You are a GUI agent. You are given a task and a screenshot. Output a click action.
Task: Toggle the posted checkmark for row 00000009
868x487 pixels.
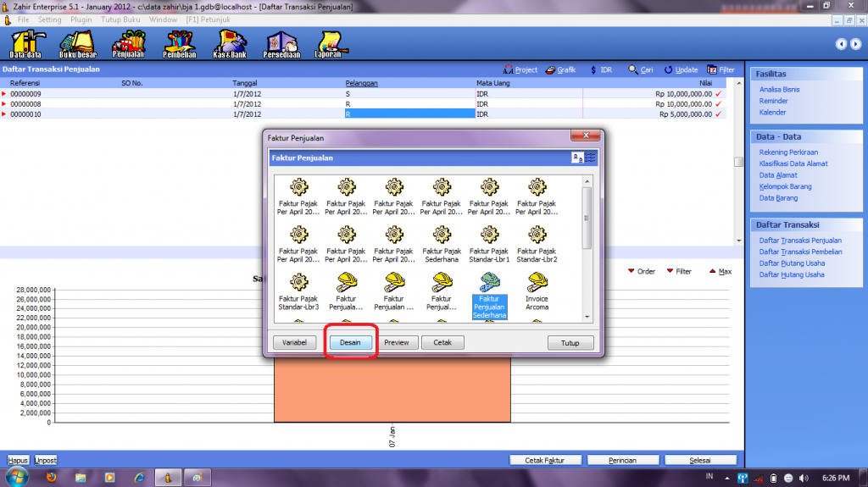pyautogui.click(x=719, y=94)
